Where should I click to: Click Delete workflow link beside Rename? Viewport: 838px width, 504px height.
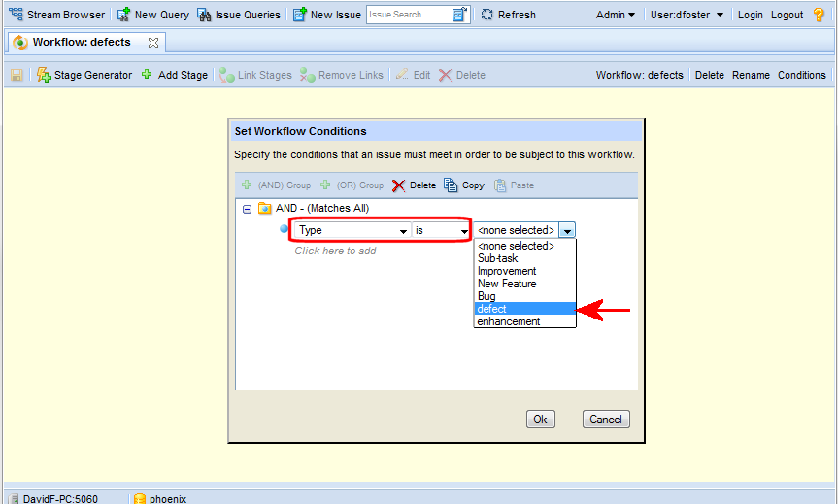pyautogui.click(x=709, y=75)
